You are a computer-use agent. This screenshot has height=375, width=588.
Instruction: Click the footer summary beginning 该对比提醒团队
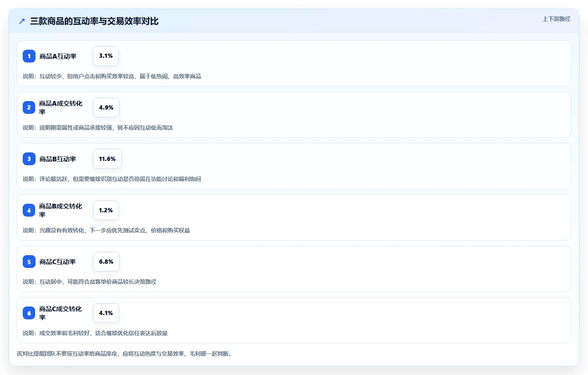pos(124,354)
